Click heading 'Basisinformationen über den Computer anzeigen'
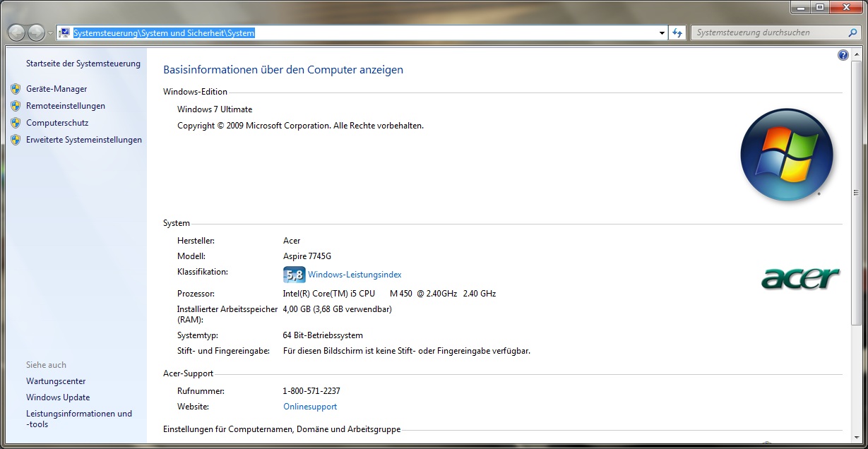 point(283,70)
